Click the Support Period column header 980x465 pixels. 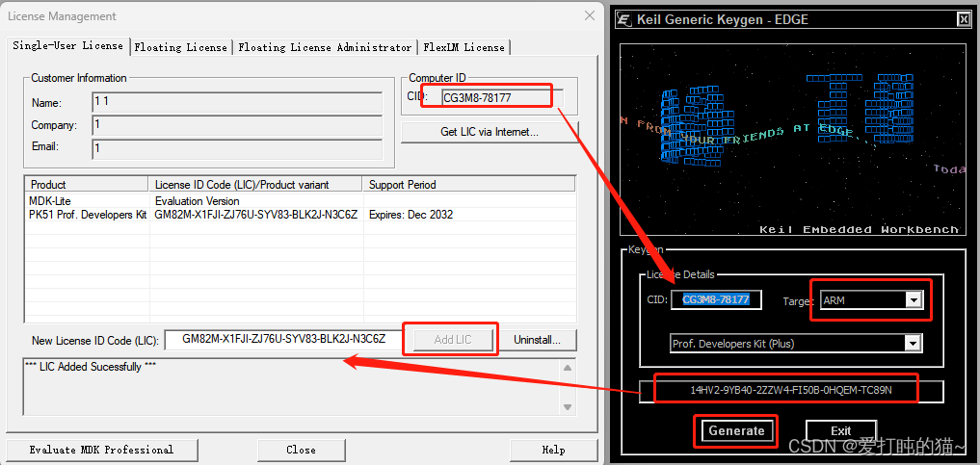click(468, 184)
